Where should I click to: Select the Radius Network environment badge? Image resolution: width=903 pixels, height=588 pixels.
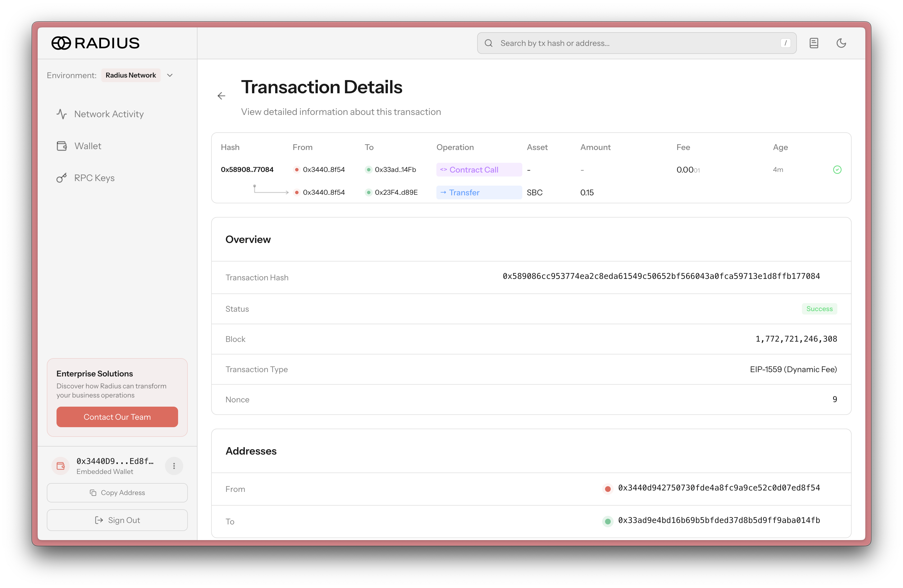(130, 76)
